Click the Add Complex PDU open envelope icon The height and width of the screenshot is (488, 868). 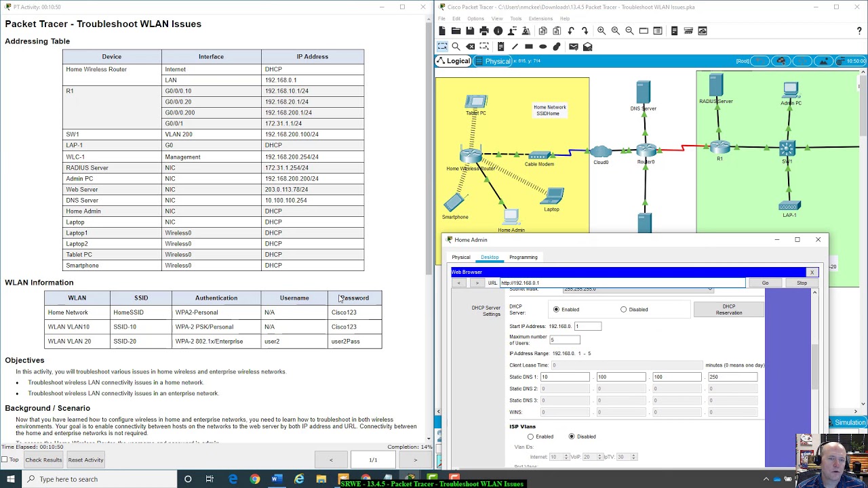click(588, 46)
